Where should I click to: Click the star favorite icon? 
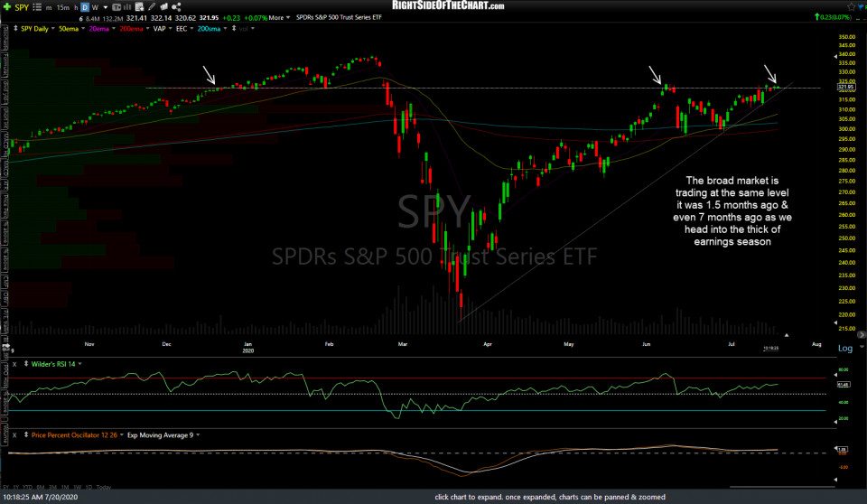coord(851,6)
